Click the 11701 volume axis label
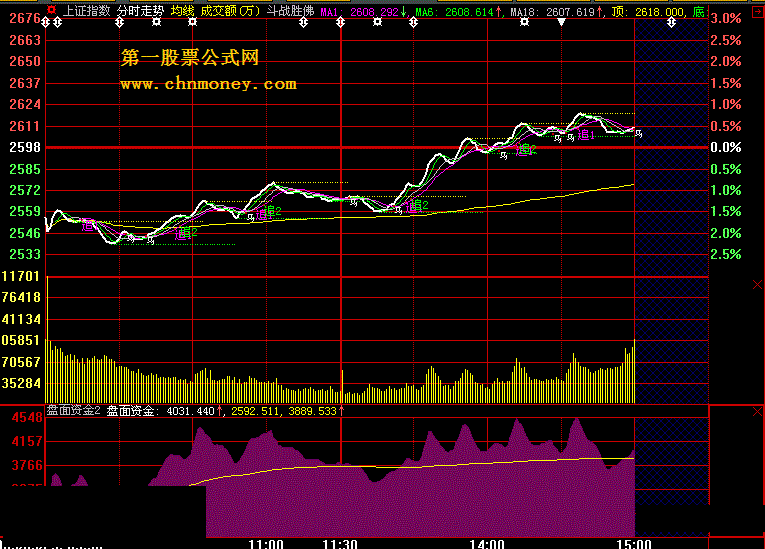The width and height of the screenshot is (765, 549). click(x=20, y=276)
